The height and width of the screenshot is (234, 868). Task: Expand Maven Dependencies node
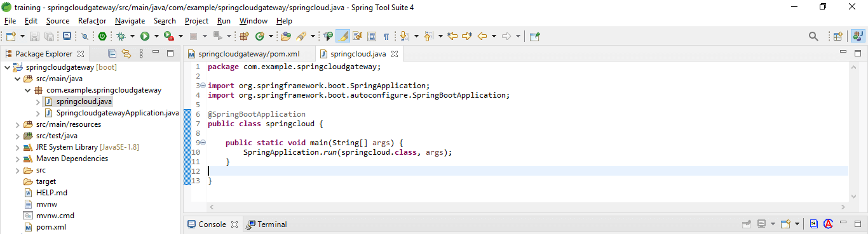pyautogui.click(x=17, y=159)
